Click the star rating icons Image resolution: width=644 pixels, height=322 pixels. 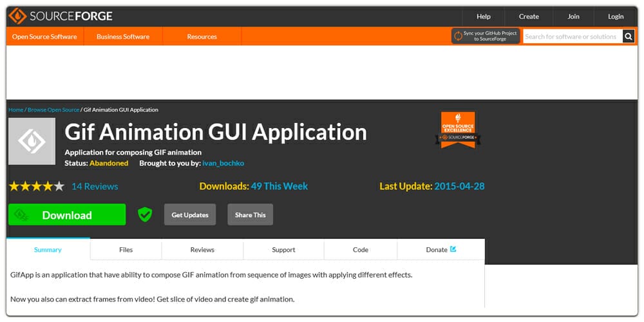(x=36, y=186)
